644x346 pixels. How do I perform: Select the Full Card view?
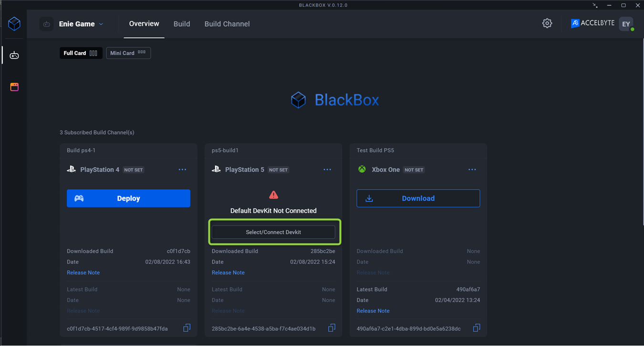click(81, 53)
